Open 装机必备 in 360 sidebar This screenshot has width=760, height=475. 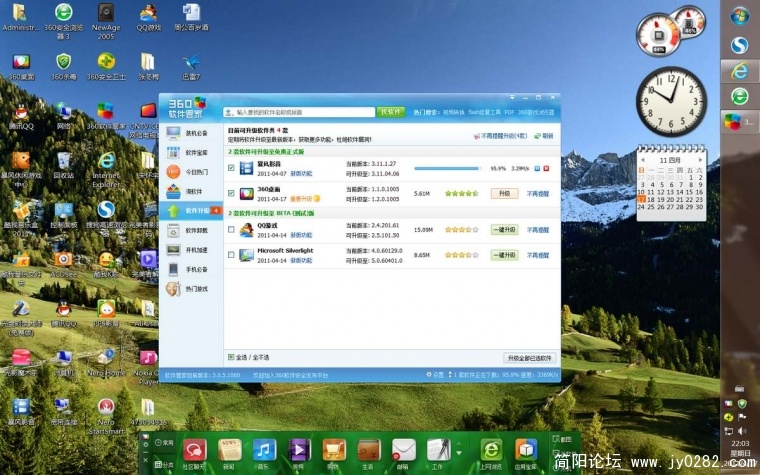pyautogui.click(x=191, y=133)
